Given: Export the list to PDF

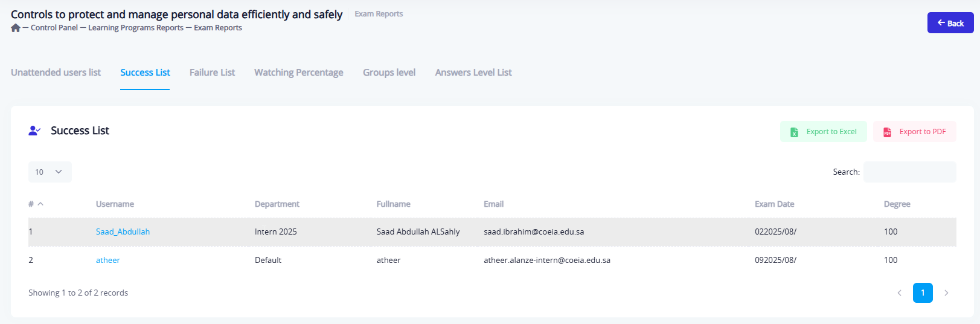Looking at the screenshot, I should (x=915, y=132).
